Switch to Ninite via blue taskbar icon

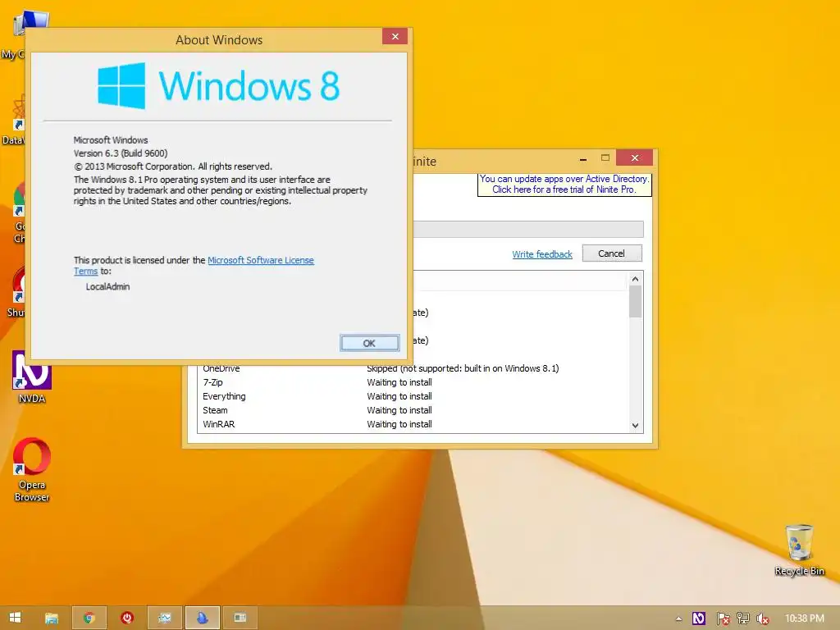pos(202,619)
